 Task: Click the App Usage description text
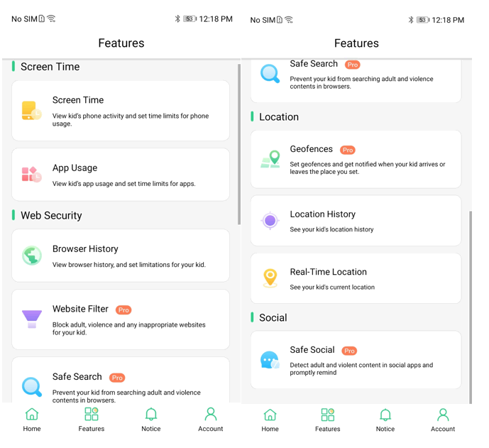[123, 184]
